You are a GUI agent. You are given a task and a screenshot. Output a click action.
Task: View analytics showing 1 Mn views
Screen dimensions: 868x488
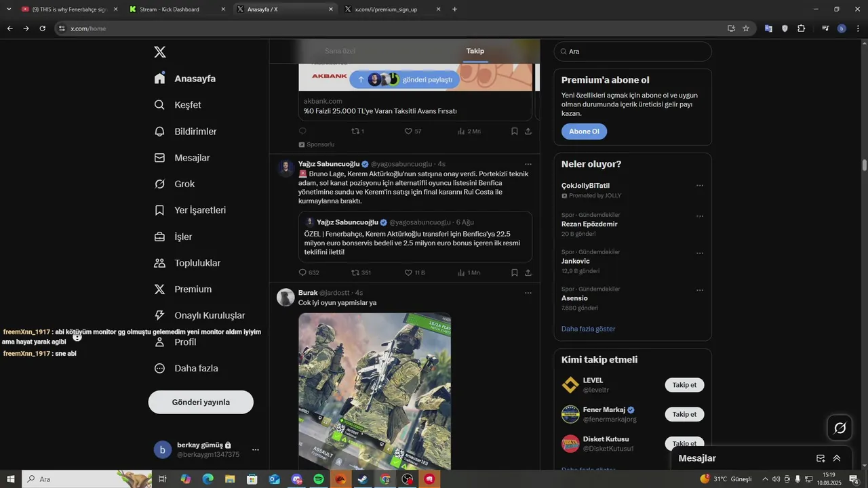[469, 272]
